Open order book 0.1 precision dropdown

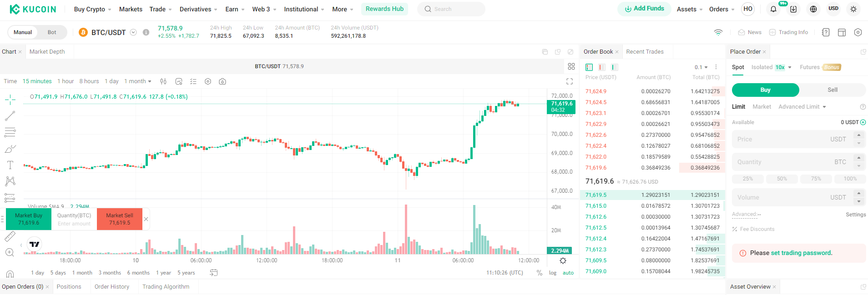coord(701,67)
